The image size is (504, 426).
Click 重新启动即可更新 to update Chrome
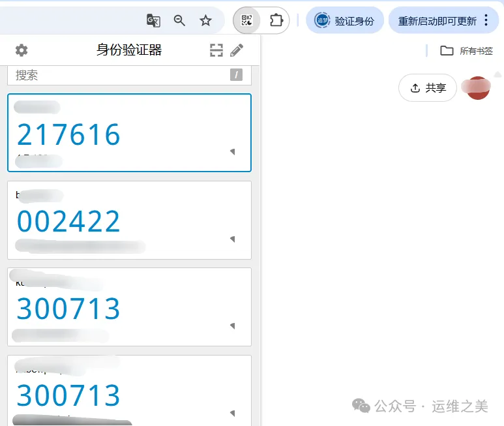tap(437, 20)
